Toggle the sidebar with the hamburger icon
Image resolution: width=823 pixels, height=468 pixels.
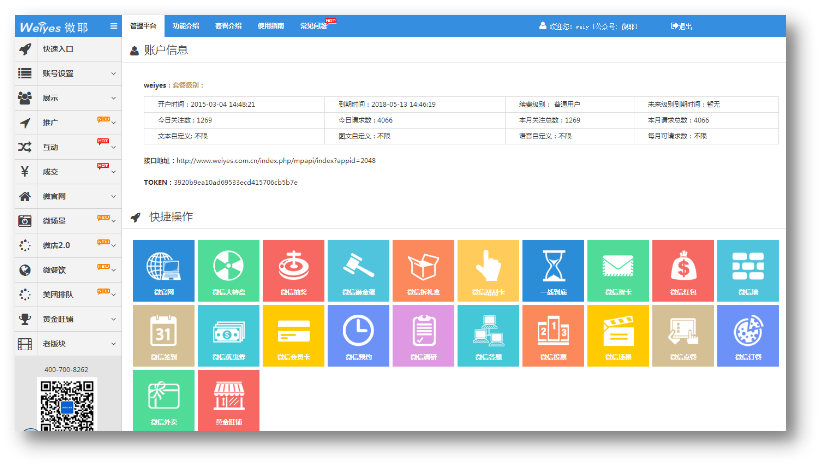(x=113, y=26)
